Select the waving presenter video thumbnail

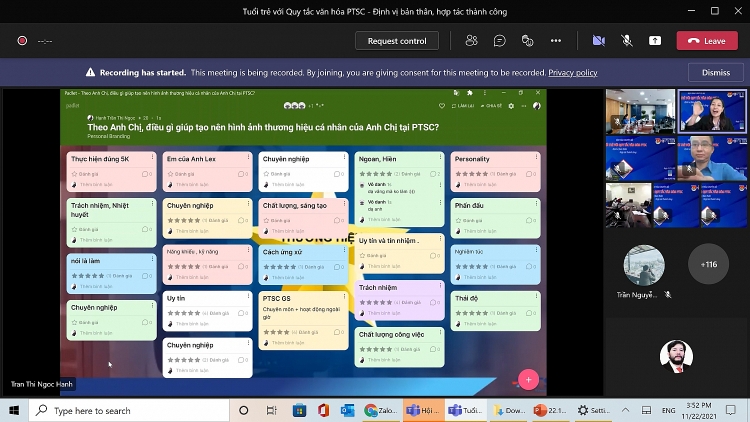click(712, 111)
